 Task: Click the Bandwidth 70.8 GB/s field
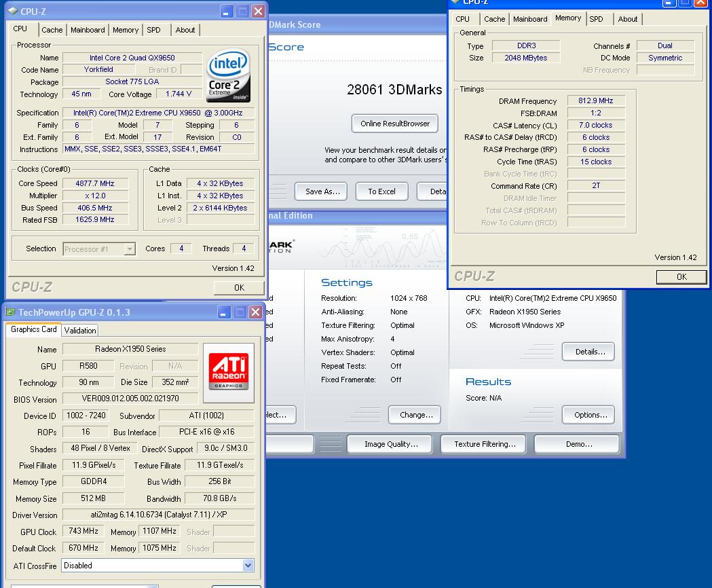pyautogui.click(x=220, y=498)
